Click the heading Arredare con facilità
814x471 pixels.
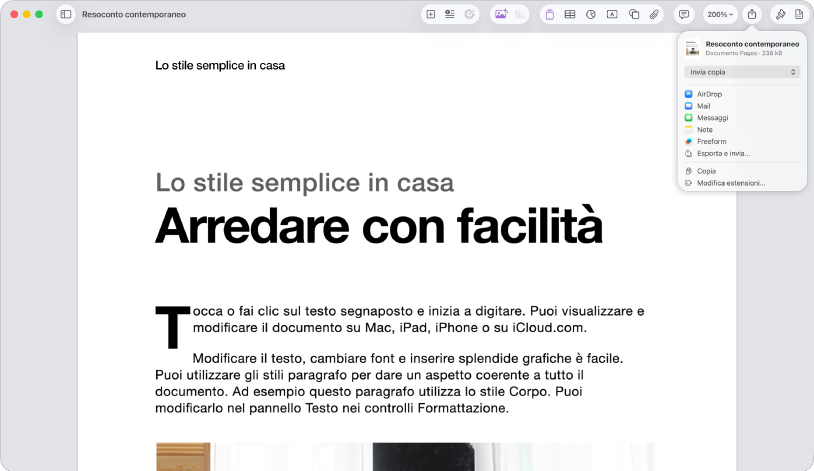pyautogui.click(x=379, y=226)
